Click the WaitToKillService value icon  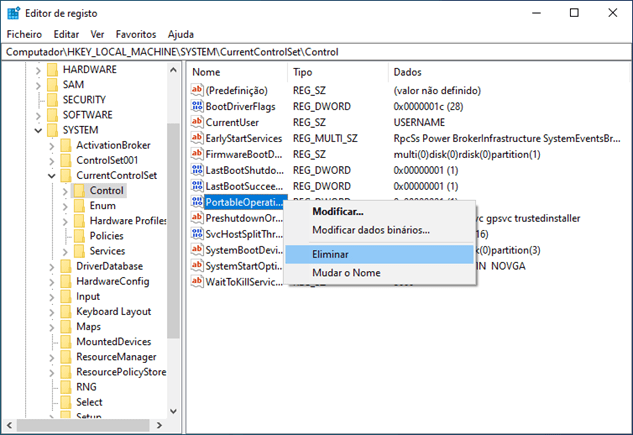197,283
